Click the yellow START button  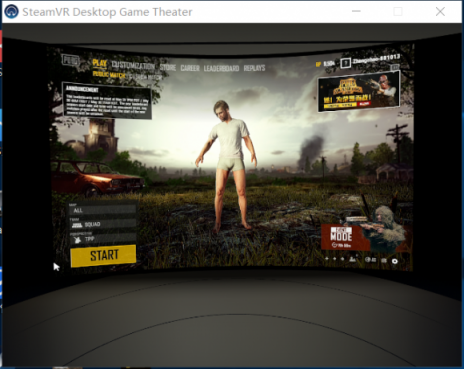pos(103,256)
